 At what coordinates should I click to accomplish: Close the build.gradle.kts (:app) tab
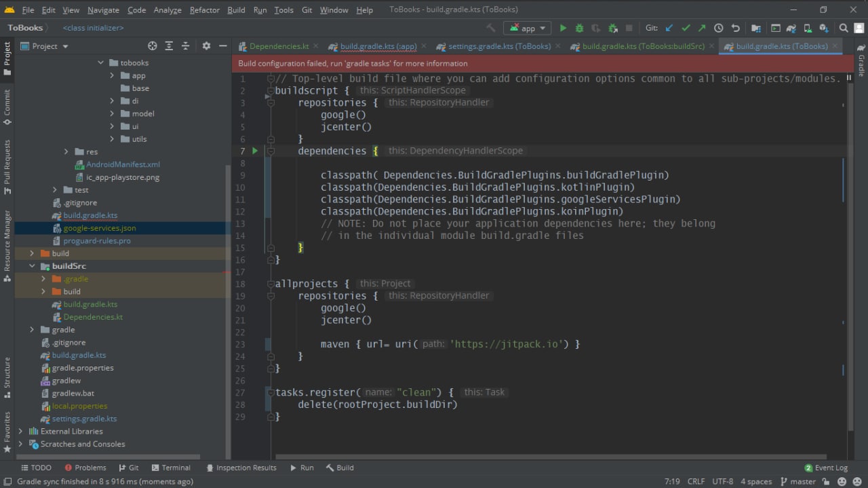tap(423, 46)
